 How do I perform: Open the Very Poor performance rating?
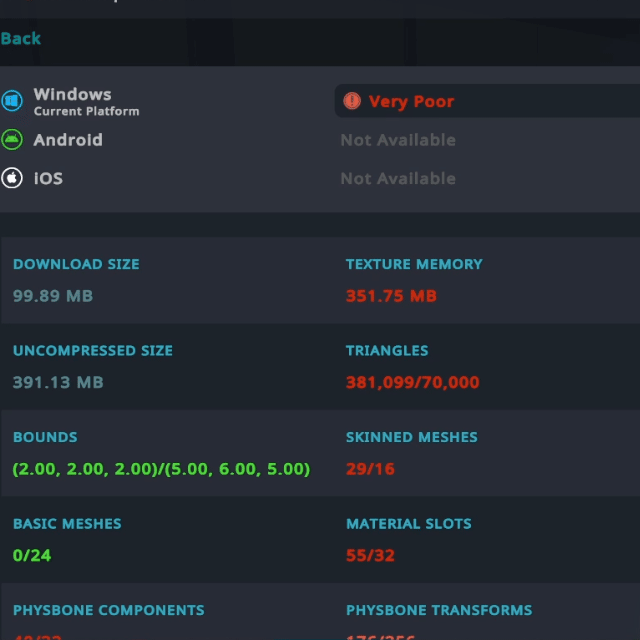[411, 101]
